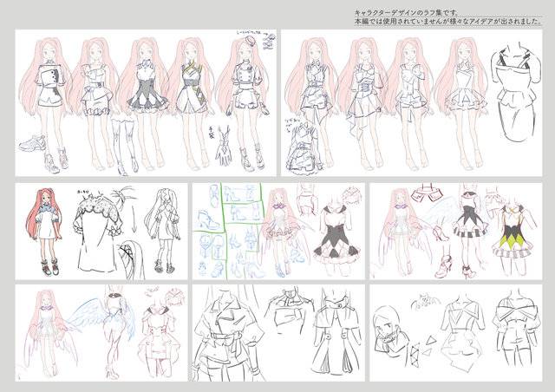Click the back-view character line sketch
The image size is (555, 392).
(163, 231)
